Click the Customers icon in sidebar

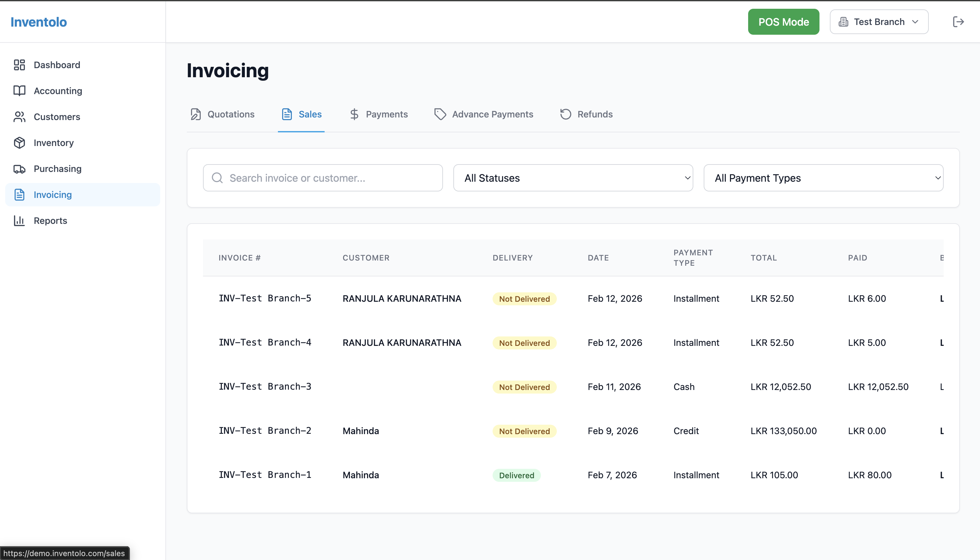[19, 116]
